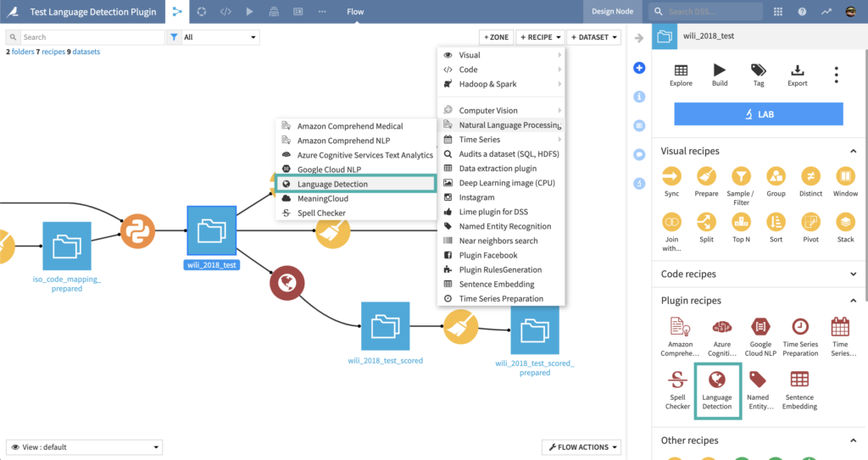
Task: Click the Dataiku bird logo
Action: (x=12, y=12)
